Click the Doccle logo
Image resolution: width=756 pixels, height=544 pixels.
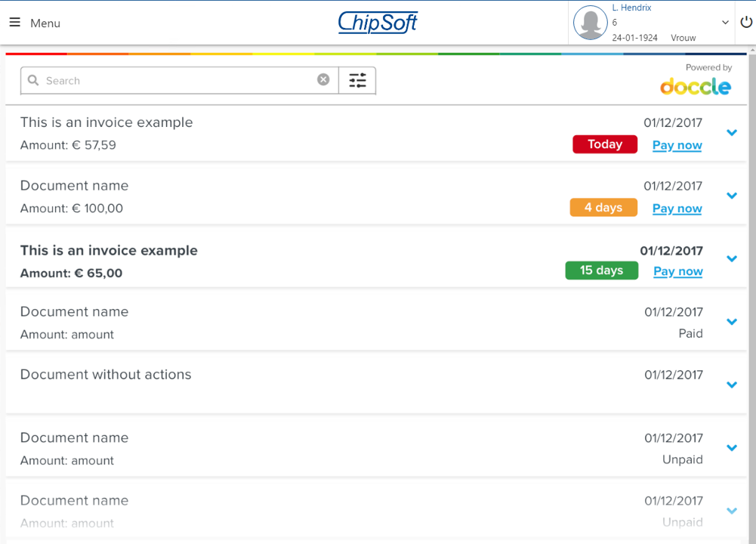[x=696, y=86]
